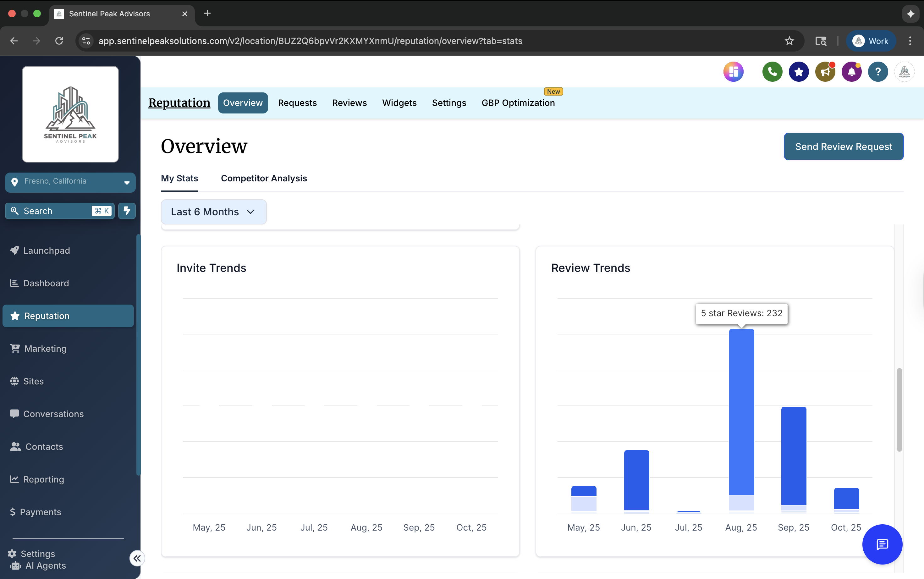Open Reputation Settings tab

point(449,102)
